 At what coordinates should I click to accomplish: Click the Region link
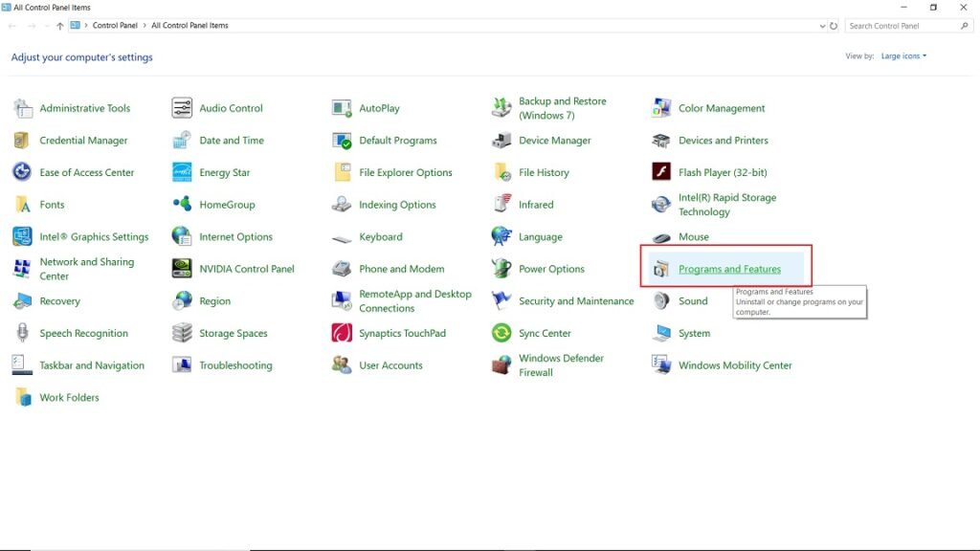[215, 301]
